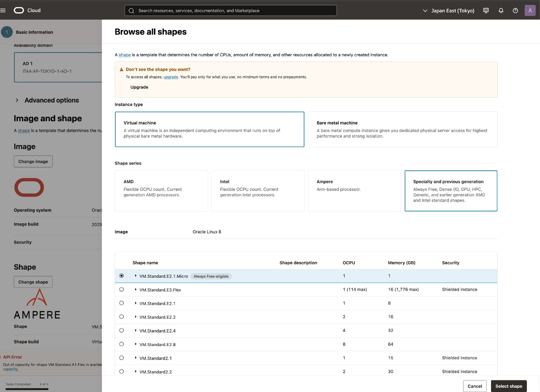Open the Cloud Shell developer tools icon
The width and height of the screenshot is (540, 392).
point(486,10)
